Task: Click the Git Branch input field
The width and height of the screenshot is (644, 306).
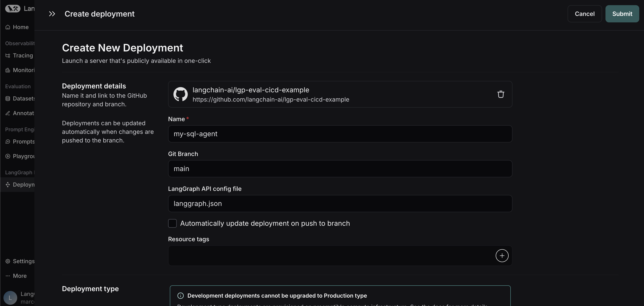Action: [340, 169]
